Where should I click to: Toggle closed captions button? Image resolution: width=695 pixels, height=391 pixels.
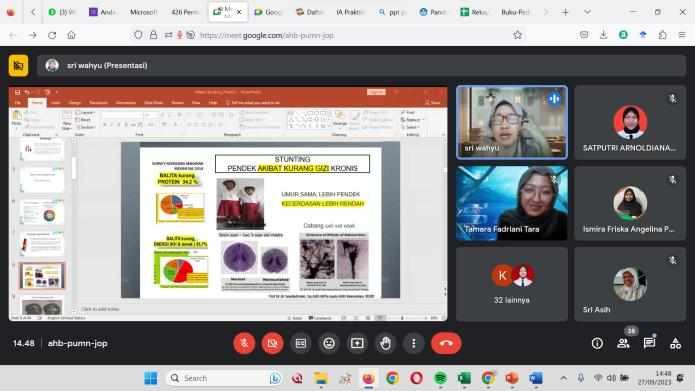point(301,343)
